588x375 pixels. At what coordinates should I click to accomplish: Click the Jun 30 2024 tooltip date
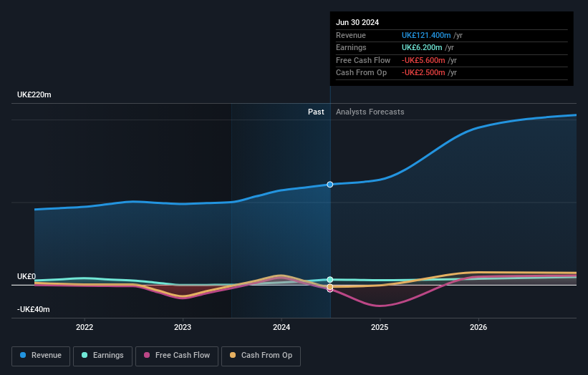[357, 22]
